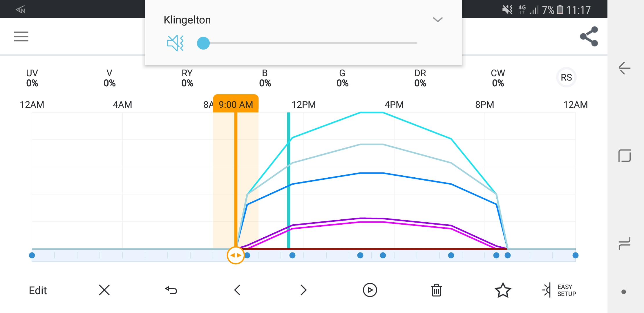Go to previous time point arrow
Viewport: 644px width, 313px height.
click(237, 290)
